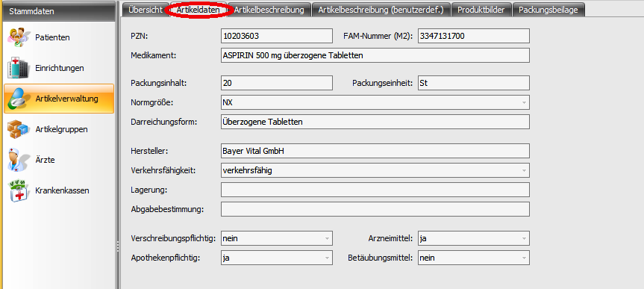
Task: Click the empty Abgabebestimmung field
Action: [x=375, y=209]
